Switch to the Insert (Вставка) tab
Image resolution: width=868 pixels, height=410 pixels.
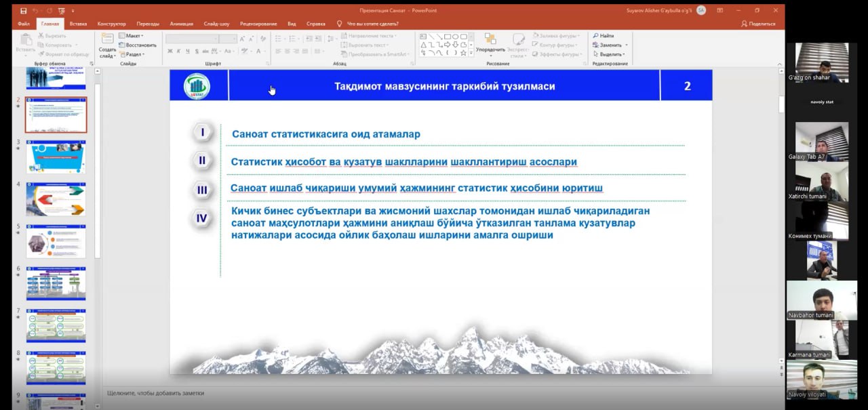(x=78, y=24)
